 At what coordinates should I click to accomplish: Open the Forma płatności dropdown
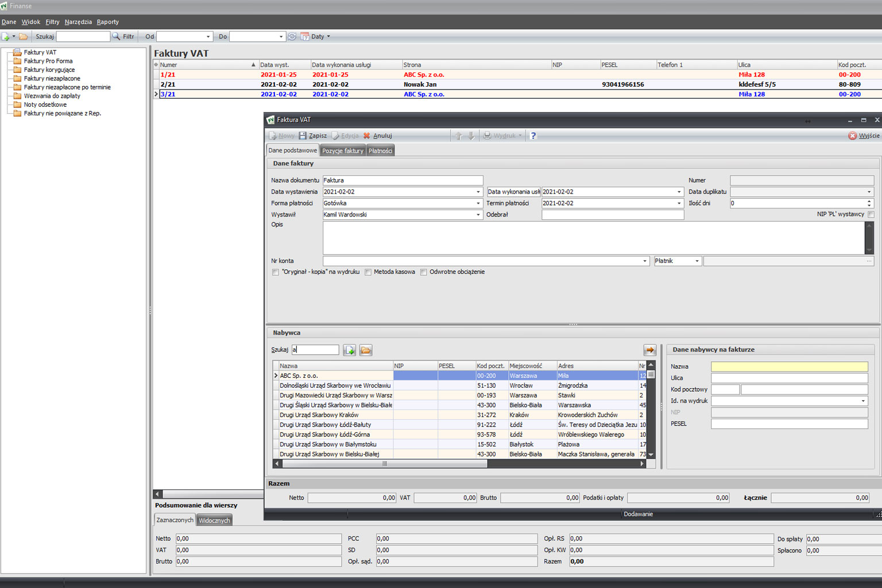[x=478, y=203]
